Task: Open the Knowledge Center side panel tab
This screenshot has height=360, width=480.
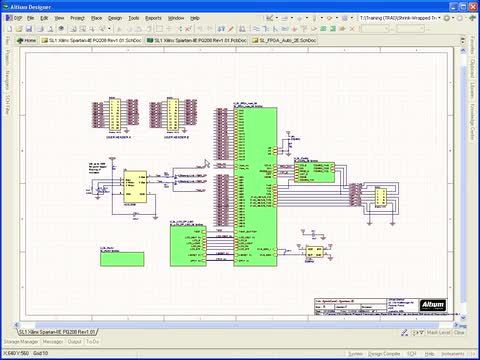Action: [x=472, y=121]
